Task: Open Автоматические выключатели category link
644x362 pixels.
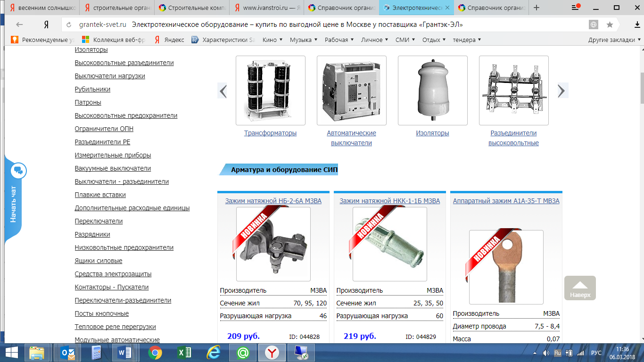Action: point(351,138)
